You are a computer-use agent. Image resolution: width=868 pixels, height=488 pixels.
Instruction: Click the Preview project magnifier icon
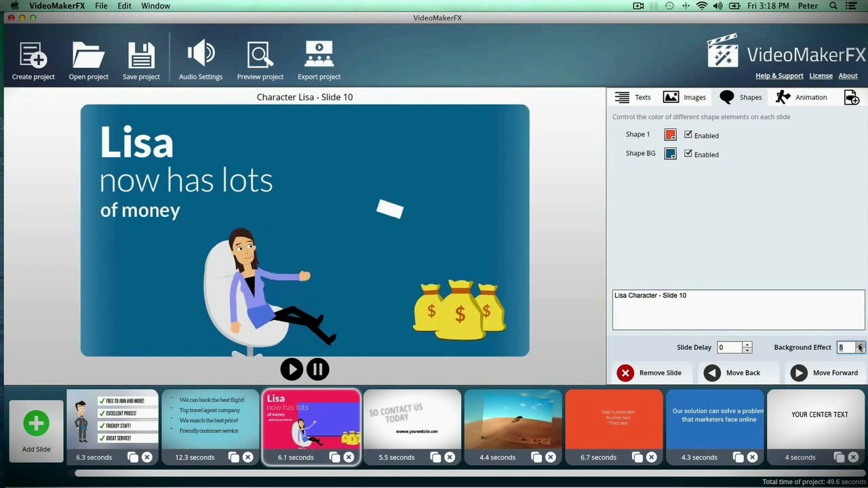coord(260,55)
